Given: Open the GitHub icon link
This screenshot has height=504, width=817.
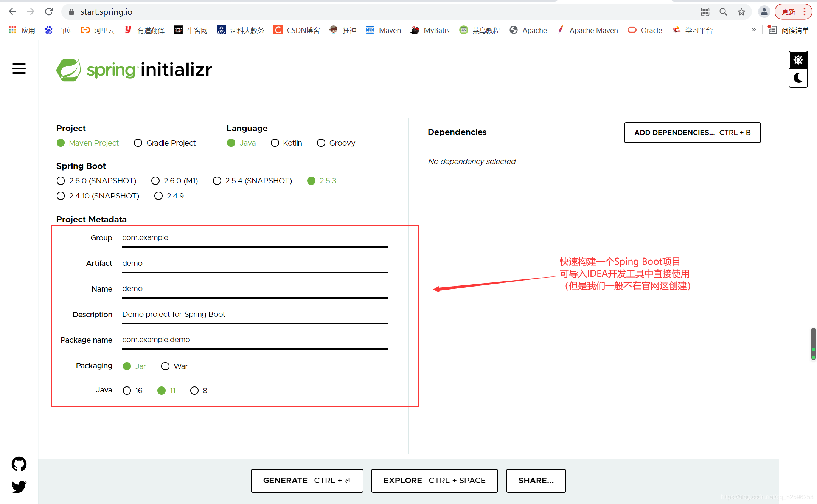Looking at the screenshot, I should (x=19, y=464).
